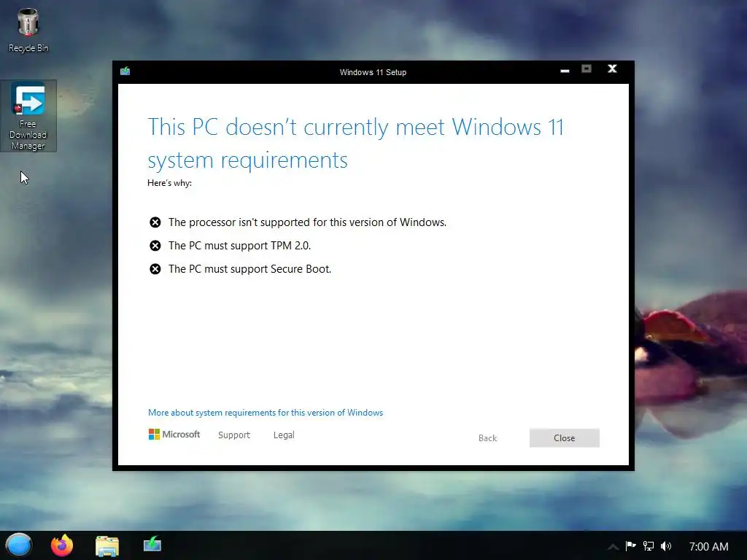Viewport: 747px width, 560px height.
Task: Click the "Windows 11 Setup" title text
Action: point(373,72)
